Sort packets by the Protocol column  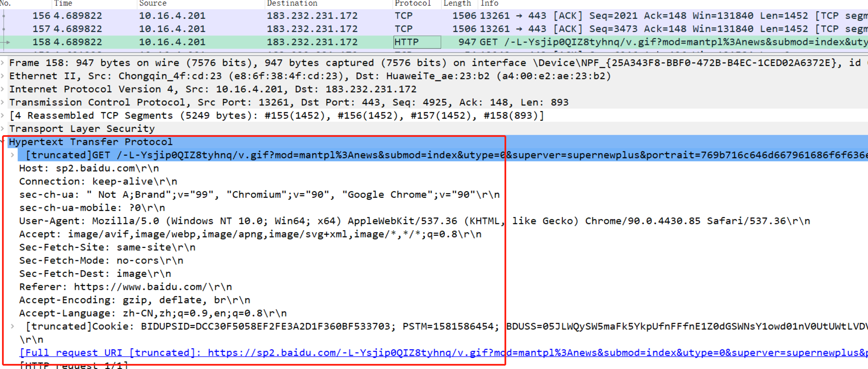click(x=413, y=3)
